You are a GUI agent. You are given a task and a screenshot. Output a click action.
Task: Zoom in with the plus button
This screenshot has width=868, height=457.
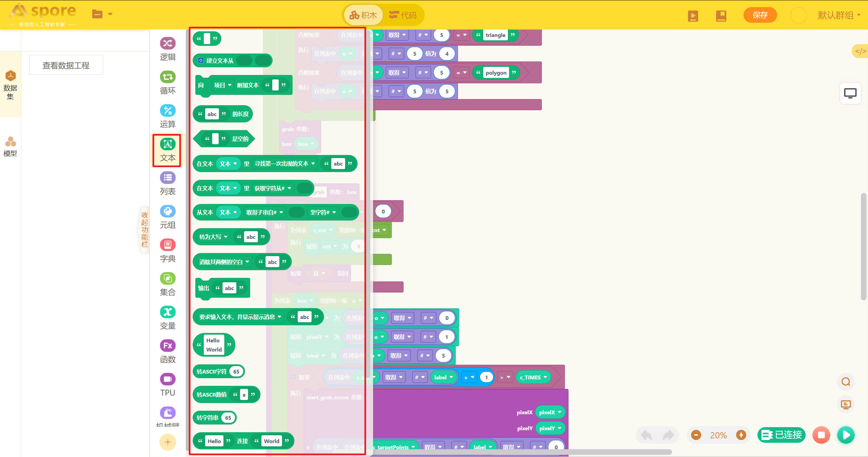pyautogui.click(x=741, y=435)
